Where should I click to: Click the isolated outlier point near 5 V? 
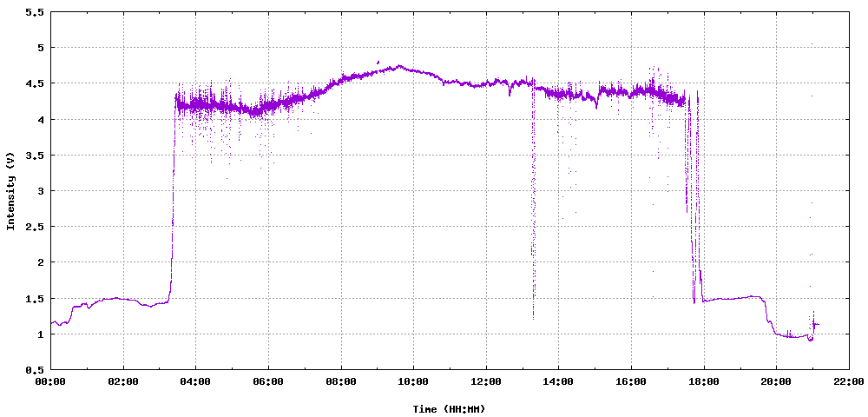(812, 44)
